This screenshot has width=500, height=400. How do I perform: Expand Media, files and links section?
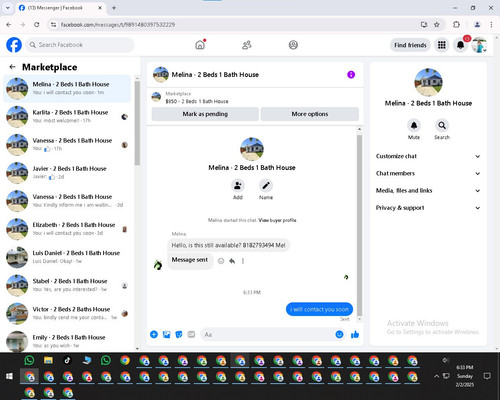(x=428, y=191)
